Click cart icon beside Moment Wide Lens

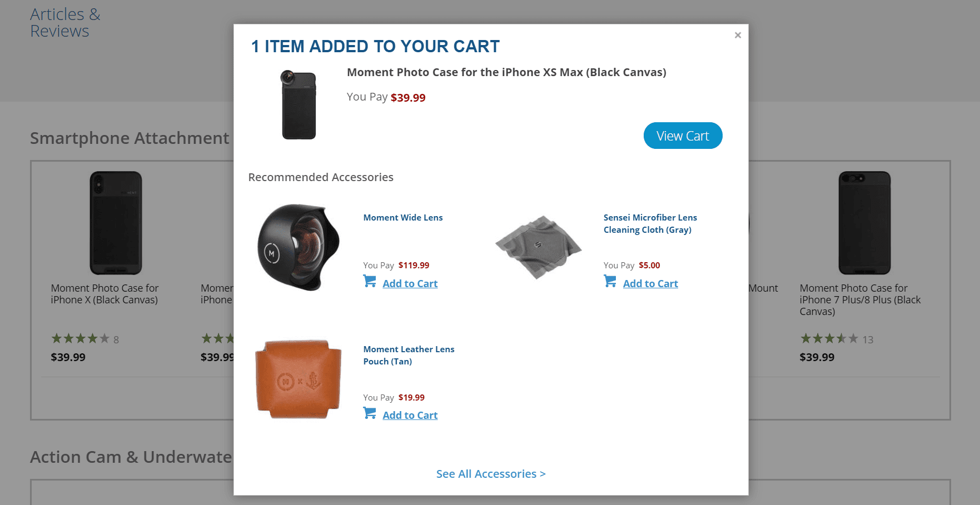tap(370, 281)
